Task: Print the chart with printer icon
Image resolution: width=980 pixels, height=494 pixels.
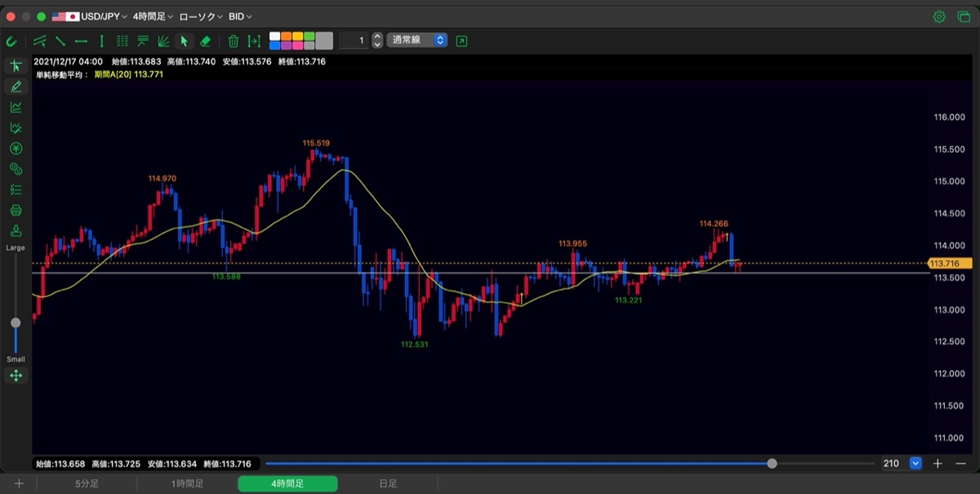Action: pyautogui.click(x=16, y=210)
